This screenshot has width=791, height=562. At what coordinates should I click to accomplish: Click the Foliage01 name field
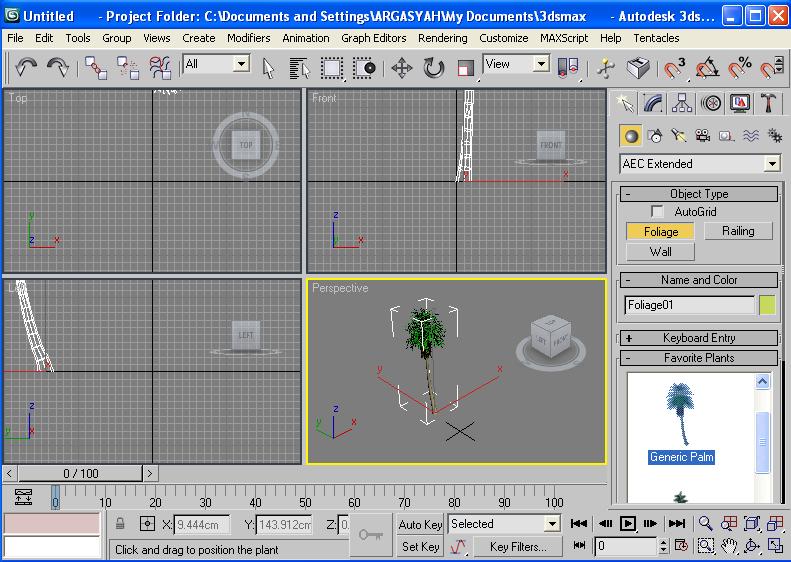click(689, 305)
